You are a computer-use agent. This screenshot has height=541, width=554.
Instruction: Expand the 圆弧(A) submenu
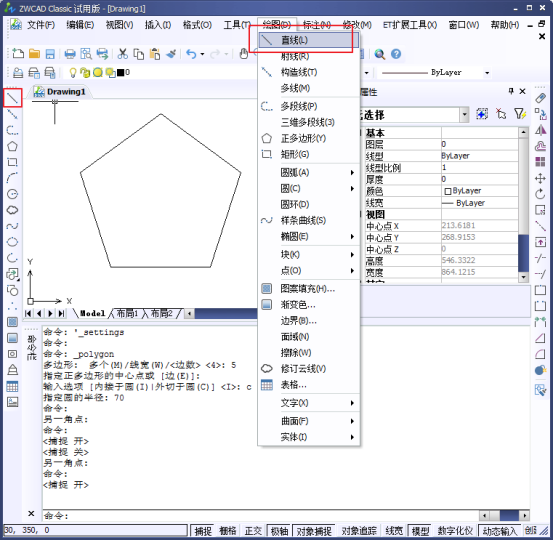(309, 172)
